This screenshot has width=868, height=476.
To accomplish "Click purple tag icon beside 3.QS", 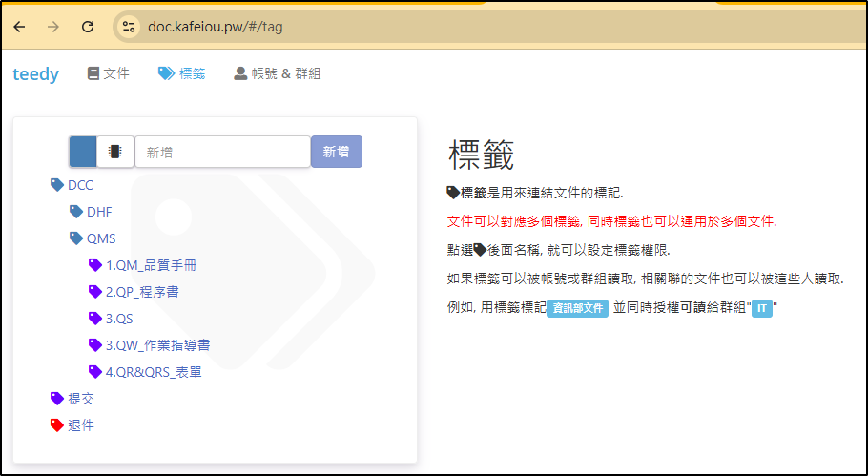I will click(95, 318).
